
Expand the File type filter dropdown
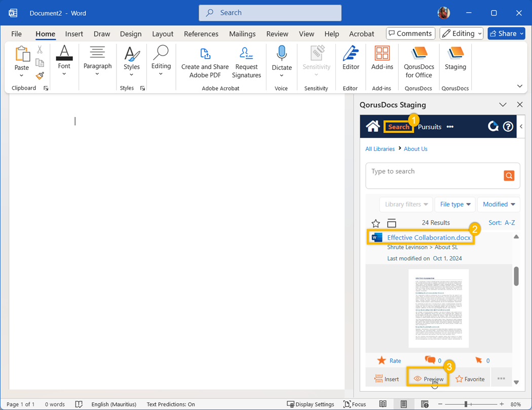(x=454, y=204)
